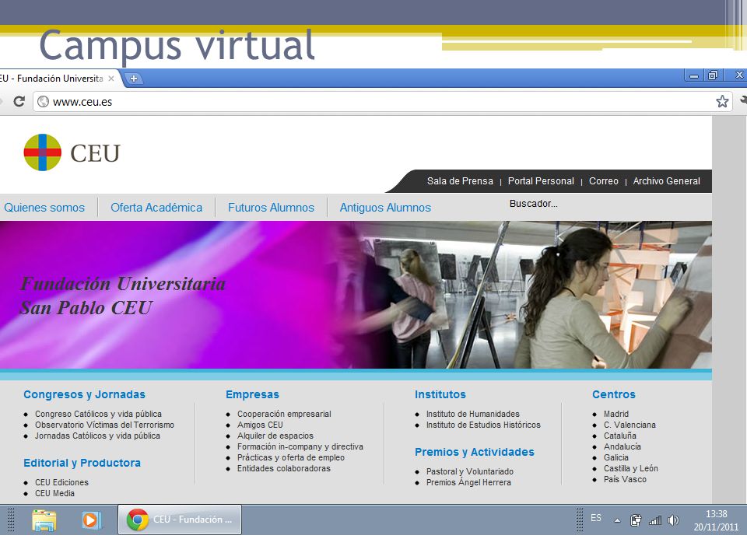Open the volume speaker tray icon
The height and width of the screenshot is (560, 747).
pos(673,520)
